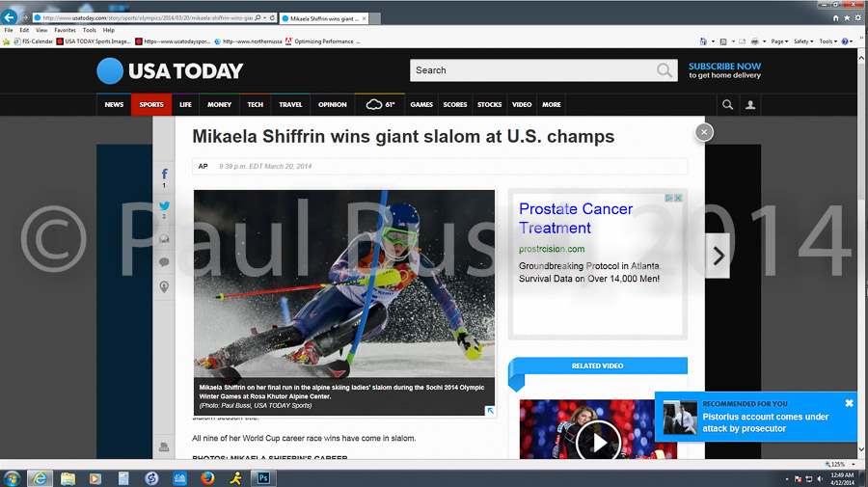
Task: Go to the NEWS section
Action: coord(114,104)
